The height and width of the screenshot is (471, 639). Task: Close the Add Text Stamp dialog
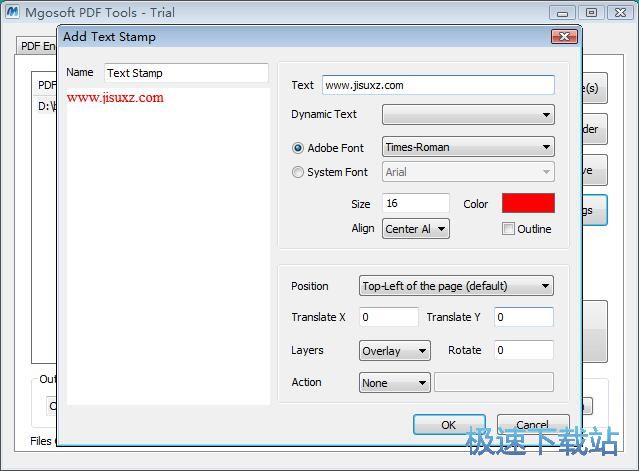pyautogui.click(x=564, y=37)
